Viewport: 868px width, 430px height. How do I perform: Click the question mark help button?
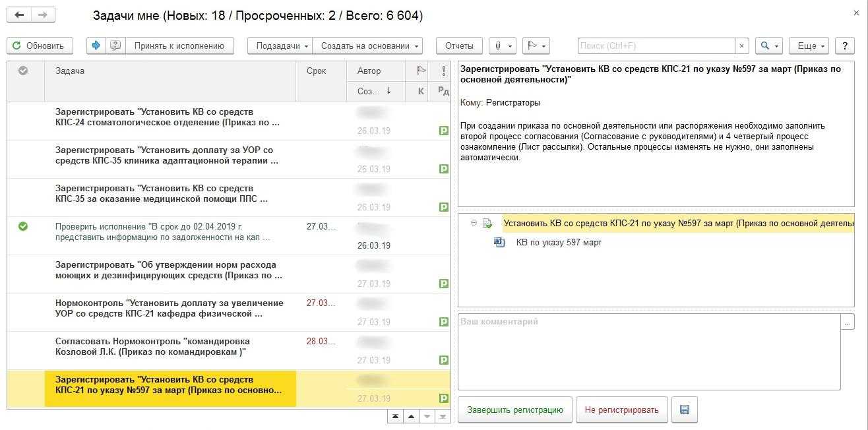pos(844,46)
